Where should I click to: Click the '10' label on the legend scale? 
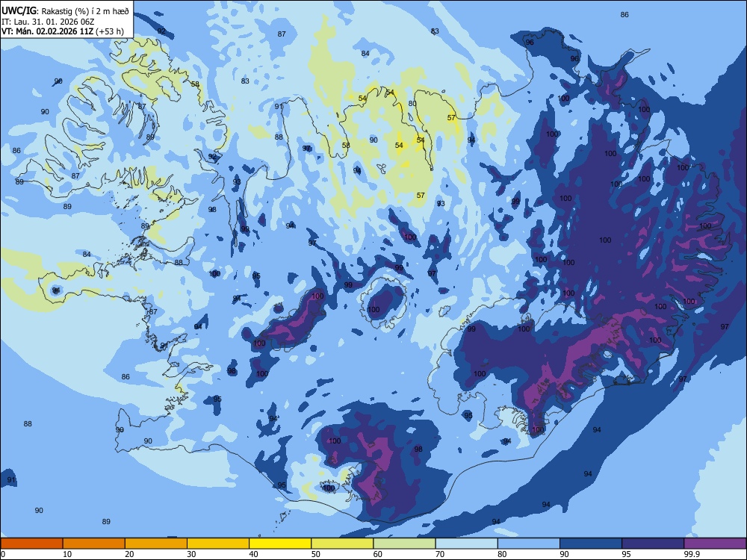pos(67,554)
